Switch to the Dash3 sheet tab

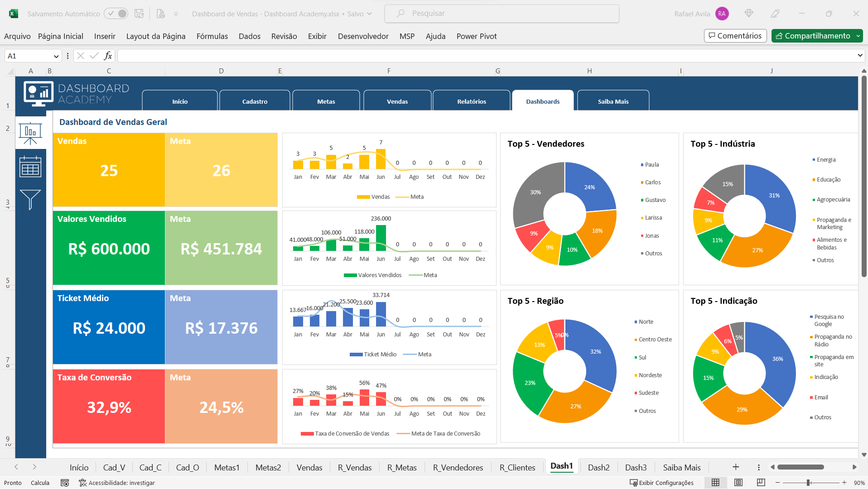point(636,467)
